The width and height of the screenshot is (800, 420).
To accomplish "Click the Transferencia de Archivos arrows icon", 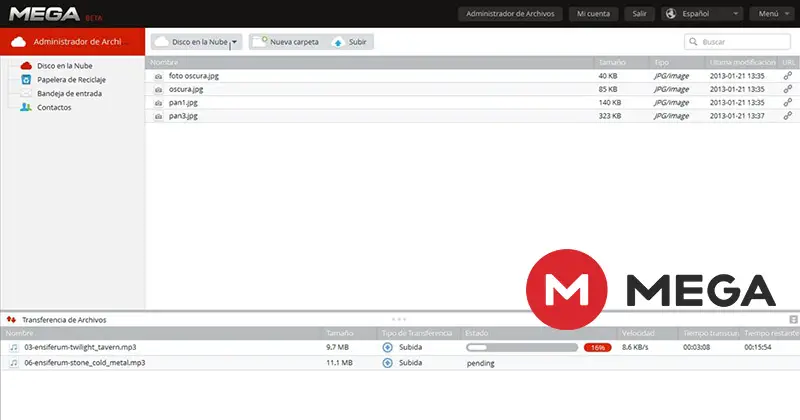I will (11, 319).
